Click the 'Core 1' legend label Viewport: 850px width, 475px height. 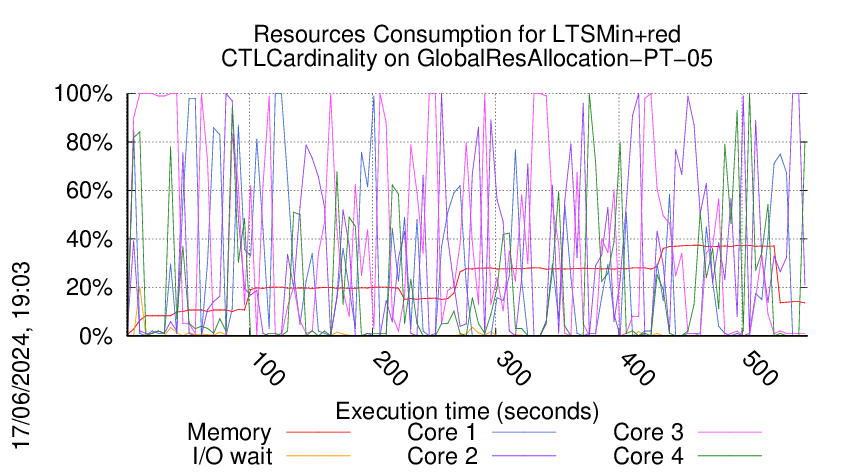442,432
